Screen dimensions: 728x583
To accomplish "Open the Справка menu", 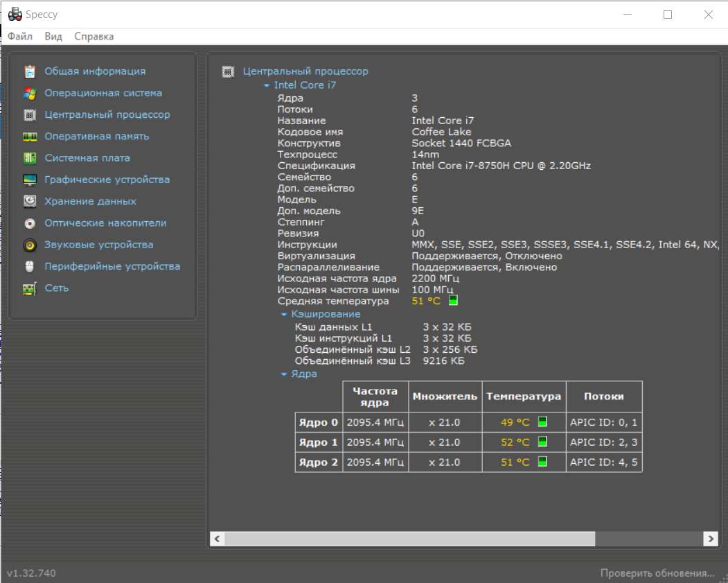I will tap(94, 36).
